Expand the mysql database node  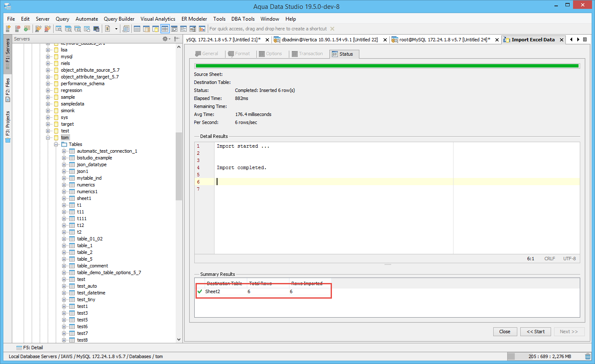48,57
